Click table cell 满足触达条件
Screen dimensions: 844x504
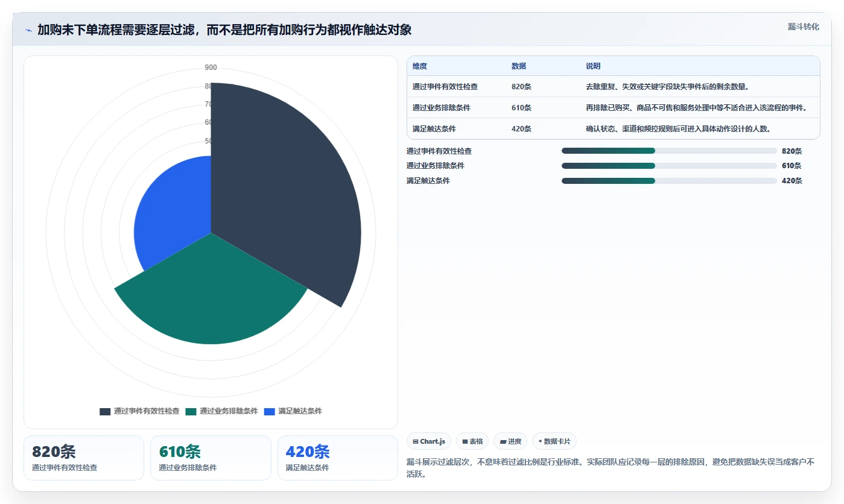pyautogui.click(x=434, y=129)
